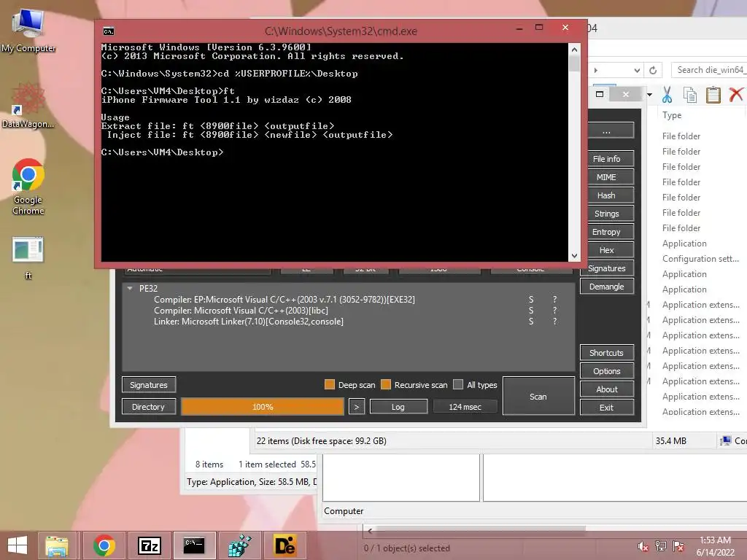Click the bottom-left Signatures button
Screen dimensions: 747x560
pyautogui.click(x=149, y=385)
